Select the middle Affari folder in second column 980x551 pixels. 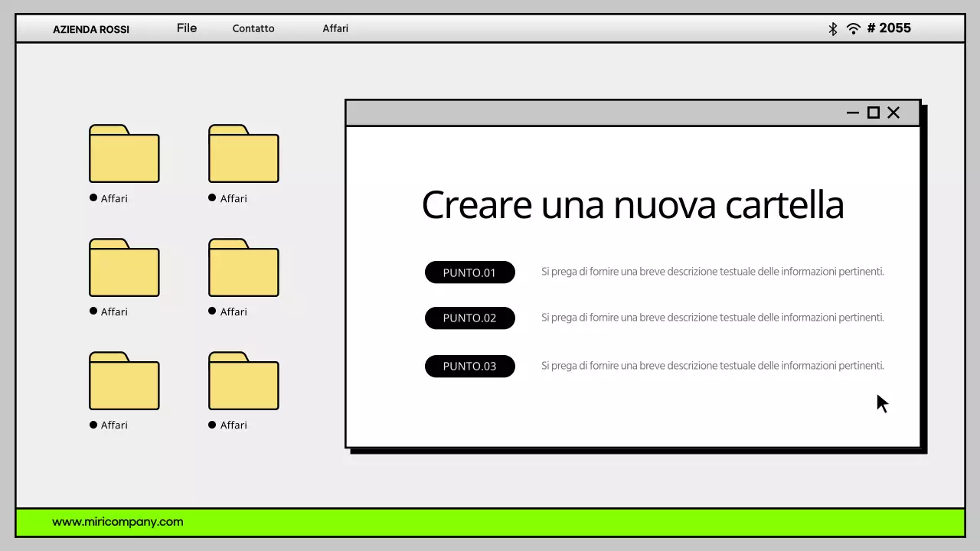tap(243, 268)
